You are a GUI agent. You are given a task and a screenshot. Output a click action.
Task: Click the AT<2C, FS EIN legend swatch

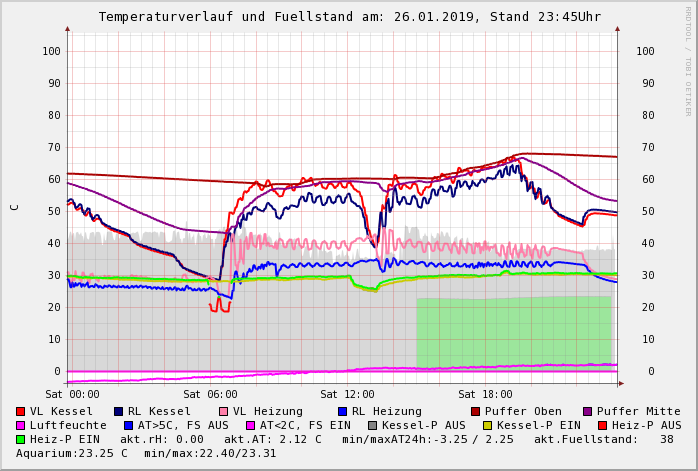[250, 425]
